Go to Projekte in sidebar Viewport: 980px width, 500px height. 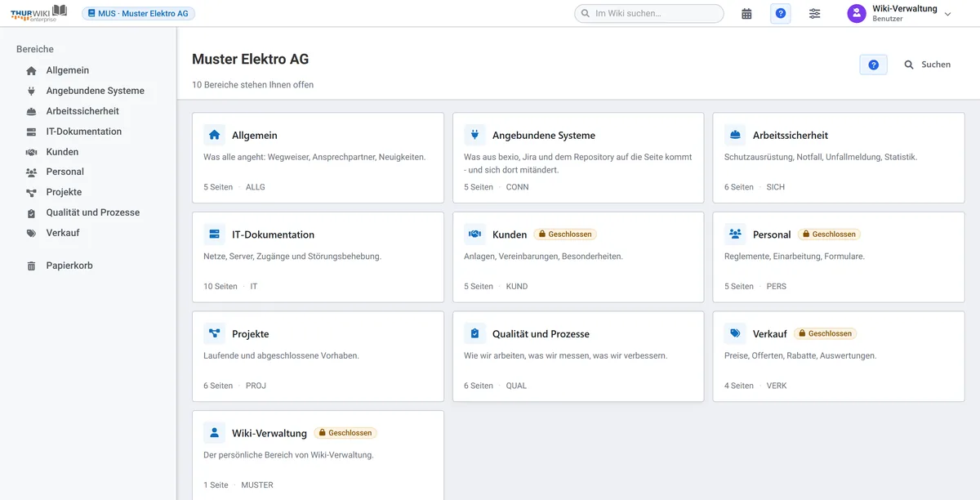(64, 192)
